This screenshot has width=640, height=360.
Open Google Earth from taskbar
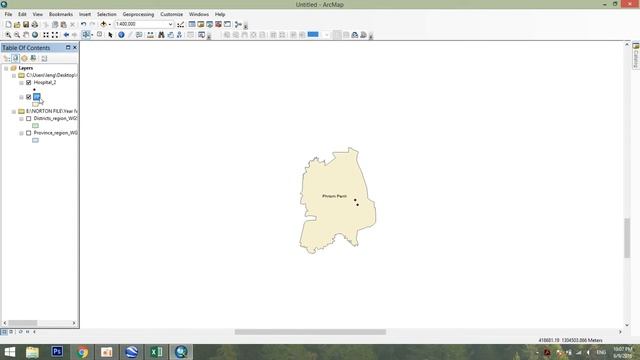(131, 352)
